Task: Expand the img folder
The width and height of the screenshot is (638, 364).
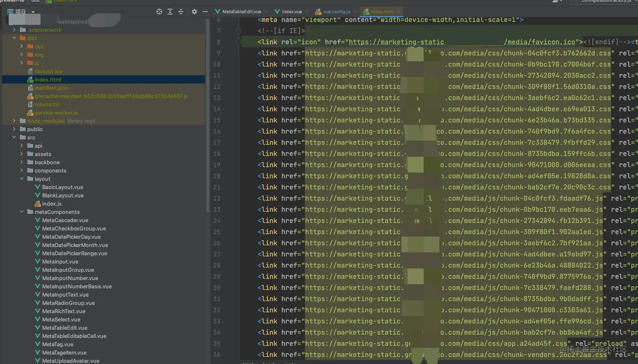Action: point(22,54)
